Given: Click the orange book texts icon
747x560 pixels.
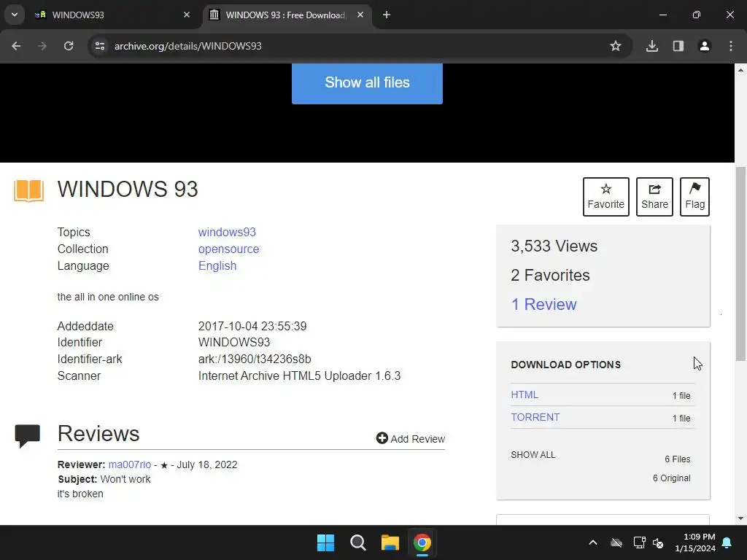Looking at the screenshot, I should tap(28, 190).
